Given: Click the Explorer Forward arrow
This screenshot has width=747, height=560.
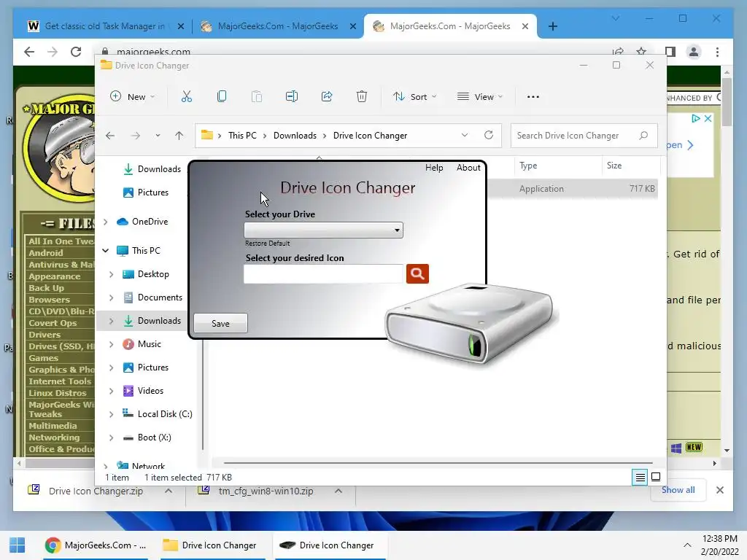Looking at the screenshot, I should tap(136, 136).
